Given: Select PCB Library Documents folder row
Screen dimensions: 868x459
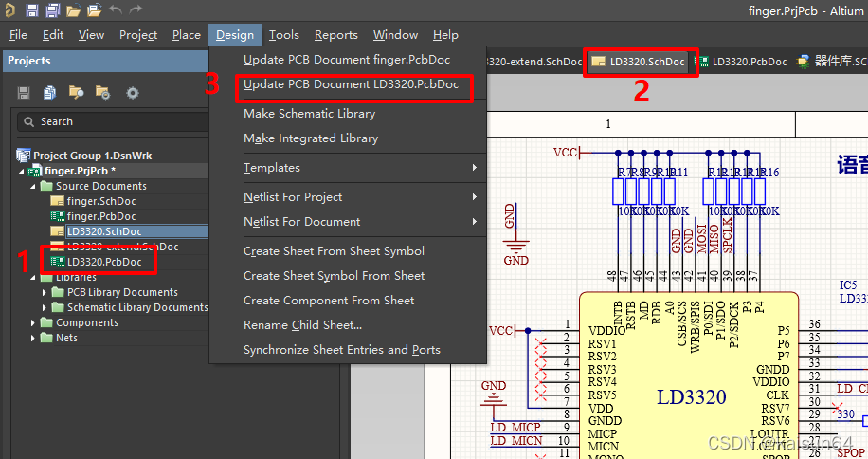Looking at the screenshot, I should tap(122, 292).
